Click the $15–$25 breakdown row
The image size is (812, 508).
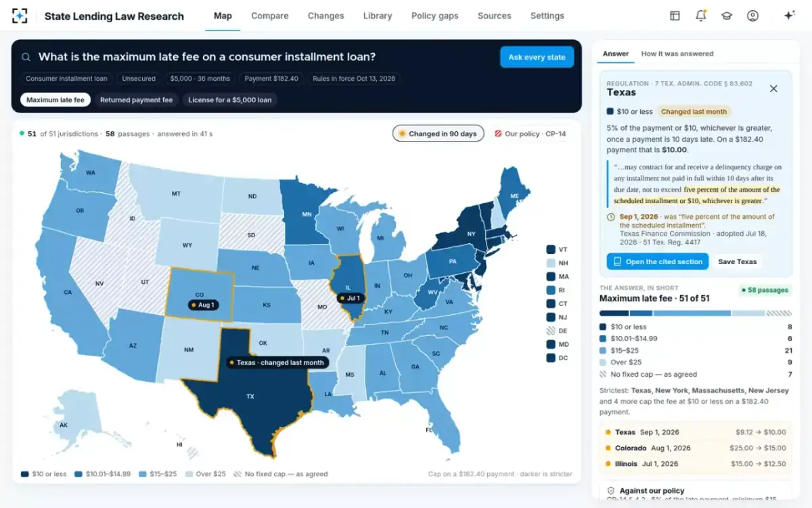coord(696,350)
